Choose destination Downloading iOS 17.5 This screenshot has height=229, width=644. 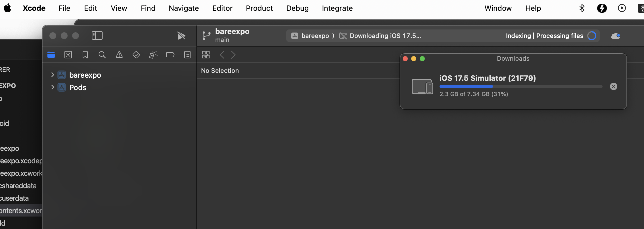point(380,36)
